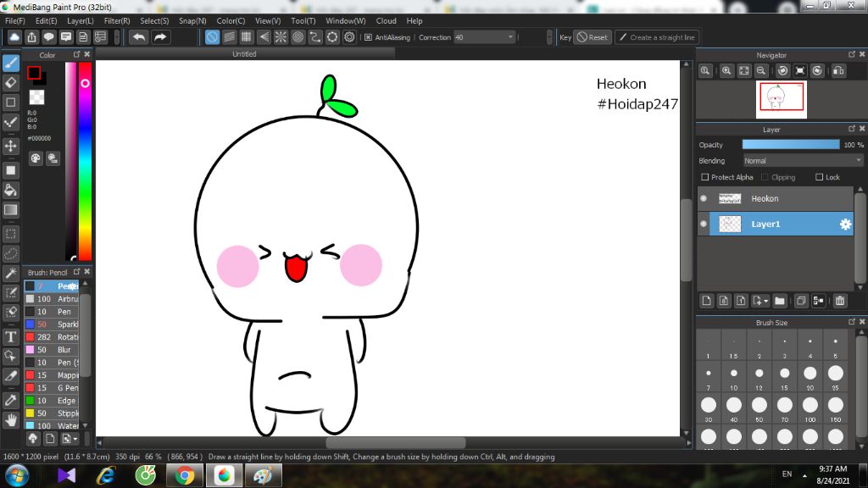Click the Reset key button
Image resolution: width=868 pixels, height=488 pixels.
pos(593,37)
